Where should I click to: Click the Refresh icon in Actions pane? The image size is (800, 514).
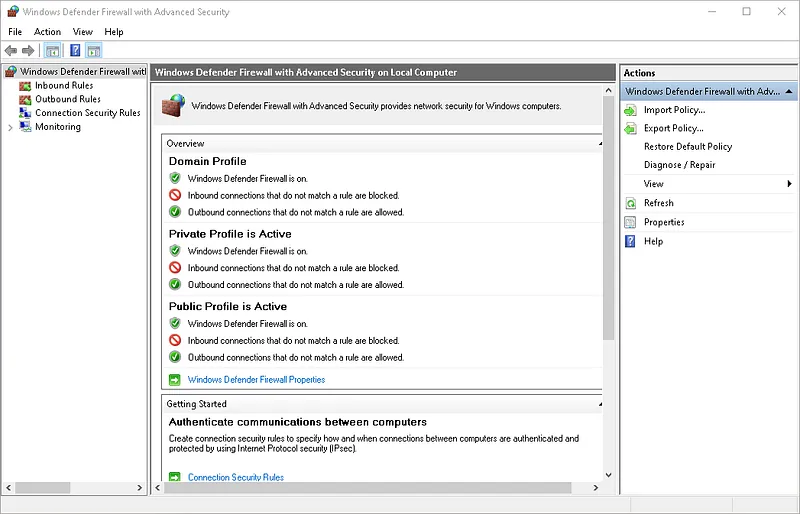point(631,203)
